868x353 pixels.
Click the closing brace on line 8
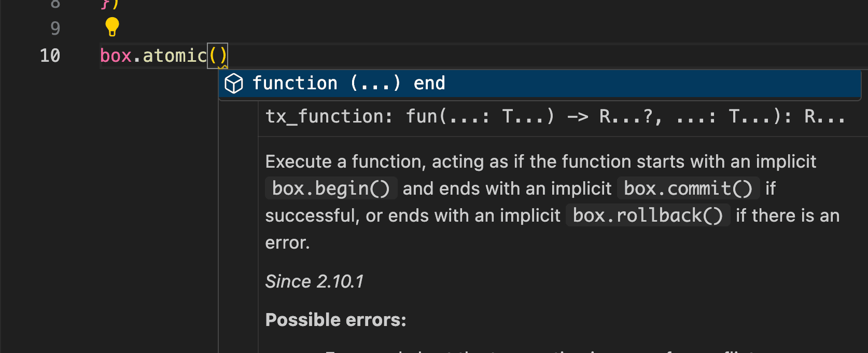(x=105, y=4)
